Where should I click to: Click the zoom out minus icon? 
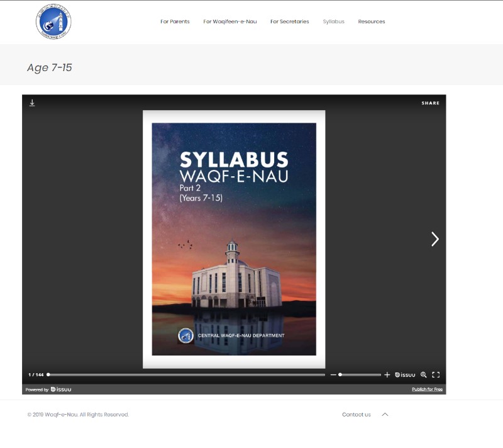tap(333, 375)
